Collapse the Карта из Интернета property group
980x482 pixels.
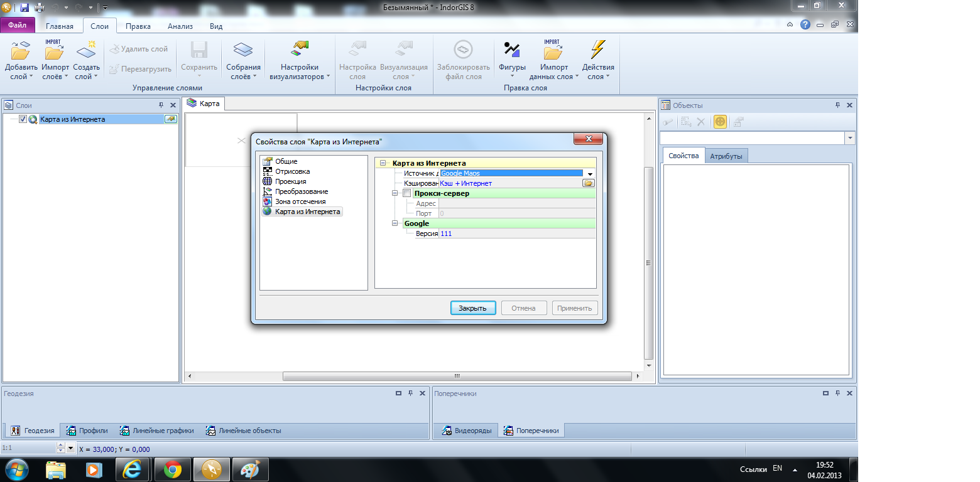pos(383,163)
